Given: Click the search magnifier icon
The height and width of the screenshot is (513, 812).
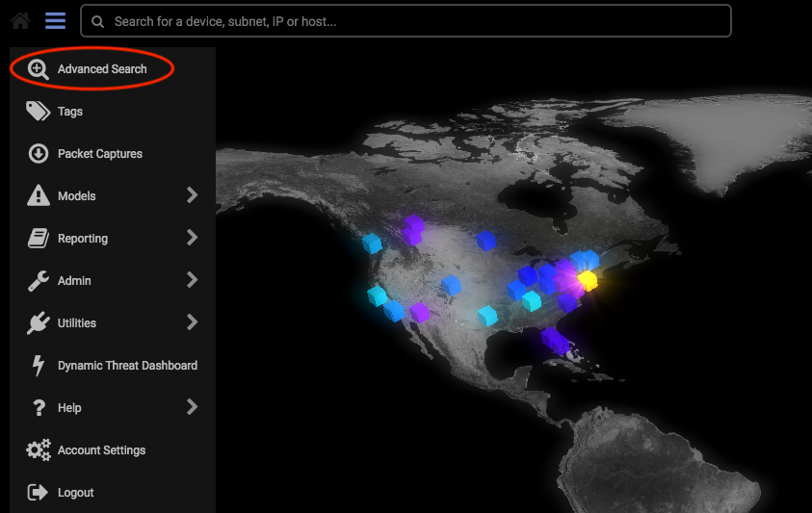Looking at the screenshot, I should click(x=97, y=22).
